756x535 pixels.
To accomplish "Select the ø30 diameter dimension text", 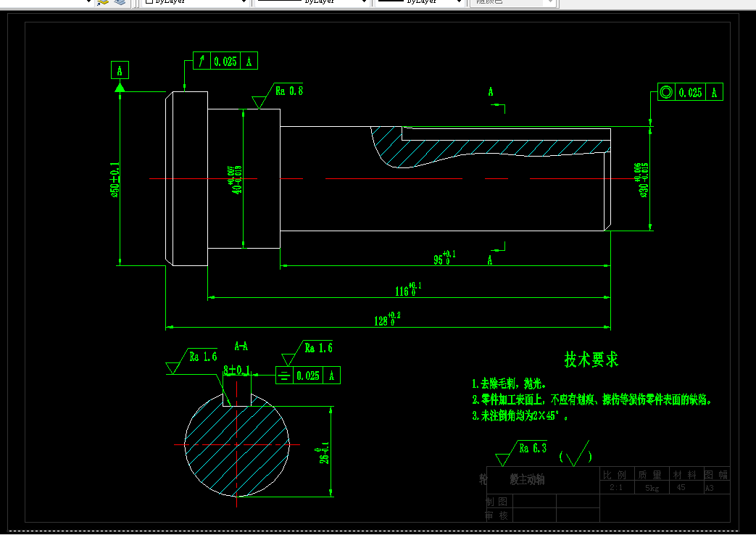I will tap(643, 180).
